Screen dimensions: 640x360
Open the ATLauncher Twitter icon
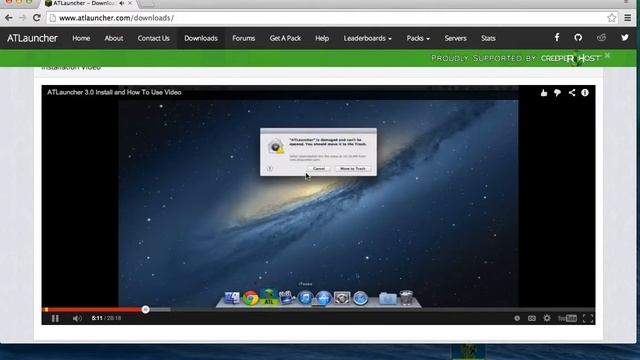tap(624, 38)
